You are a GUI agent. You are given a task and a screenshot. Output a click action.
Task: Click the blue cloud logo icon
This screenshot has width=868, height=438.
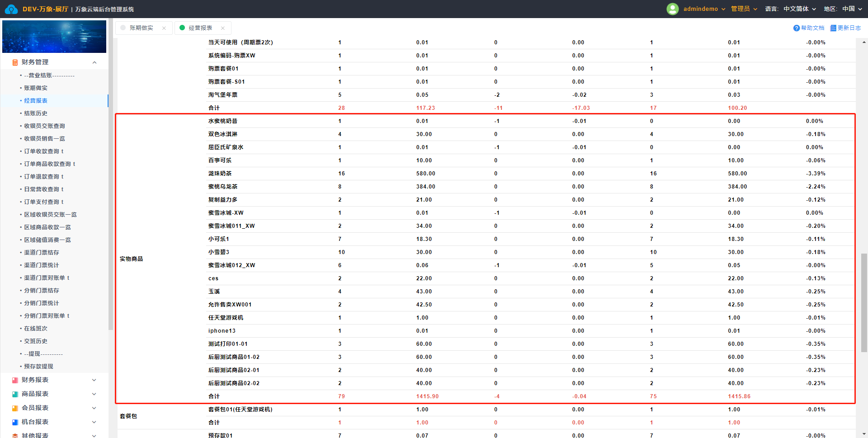[11, 9]
